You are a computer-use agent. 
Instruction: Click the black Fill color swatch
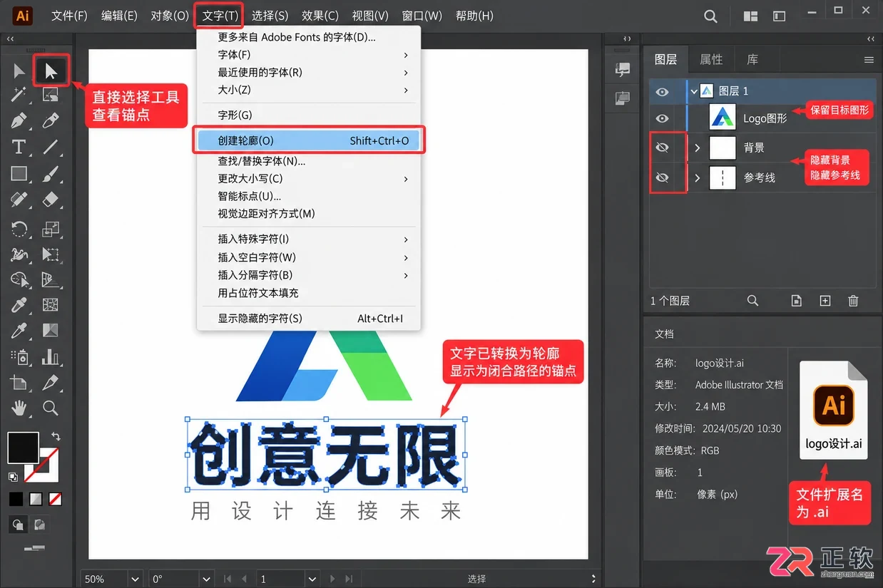click(x=23, y=447)
